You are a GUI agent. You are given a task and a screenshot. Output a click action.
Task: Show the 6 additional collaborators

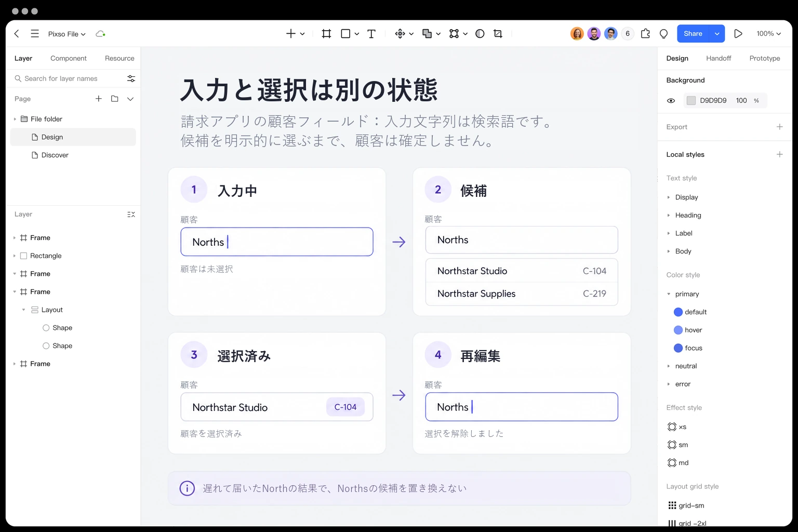(x=628, y=34)
